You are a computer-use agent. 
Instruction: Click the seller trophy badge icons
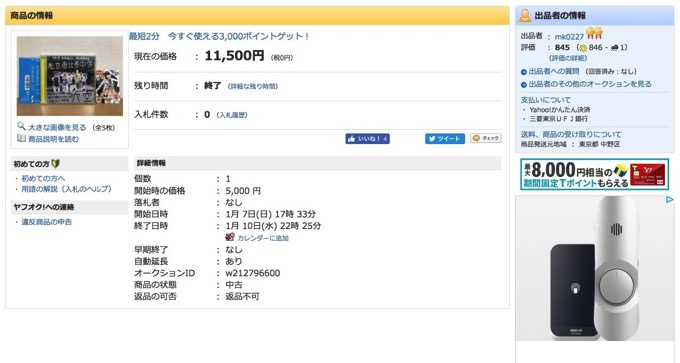pyautogui.click(x=594, y=33)
